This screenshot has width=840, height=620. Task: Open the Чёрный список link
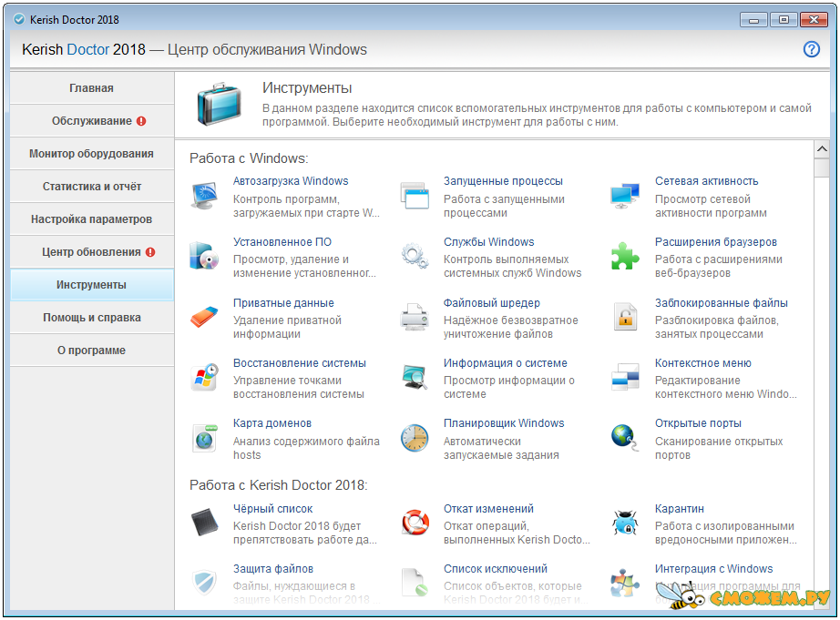[x=272, y=509]
